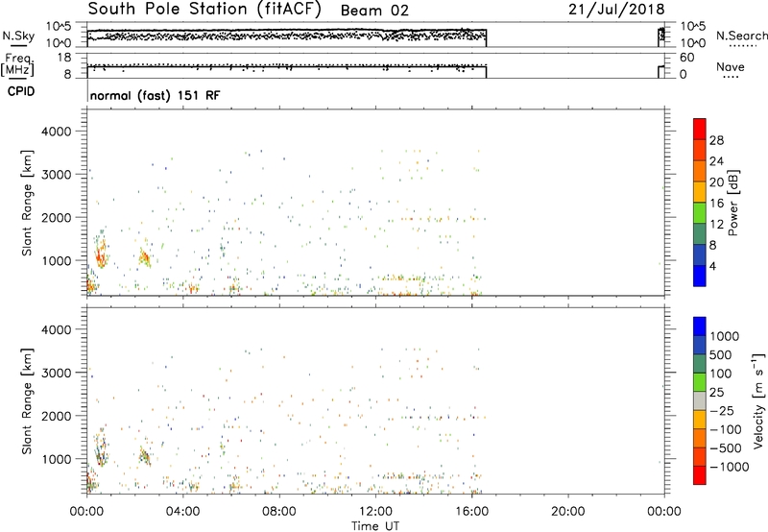Click 'Slant Range [km]' label of the velocity panel
This screenshot has height=532, width=768.
pos(27,401)
